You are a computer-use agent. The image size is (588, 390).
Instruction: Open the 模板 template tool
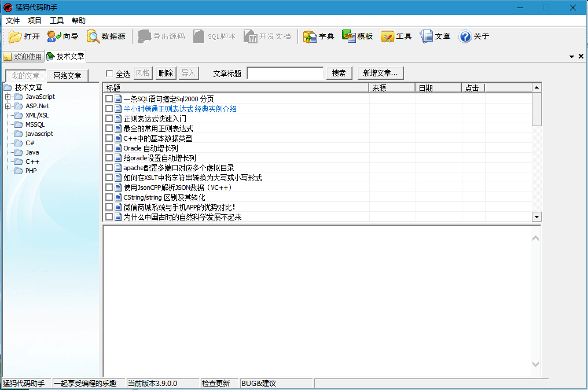pos(348,36)
